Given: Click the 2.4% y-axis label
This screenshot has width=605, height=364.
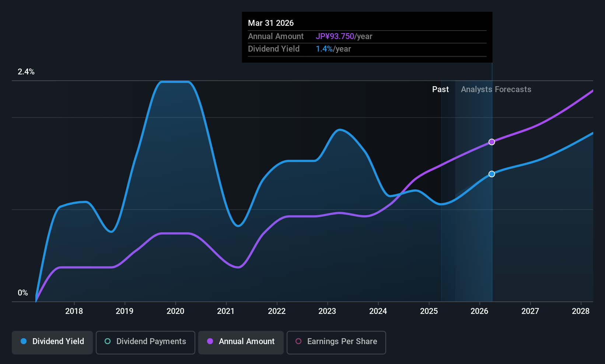Looking at the screenshot, I should 26,72.
